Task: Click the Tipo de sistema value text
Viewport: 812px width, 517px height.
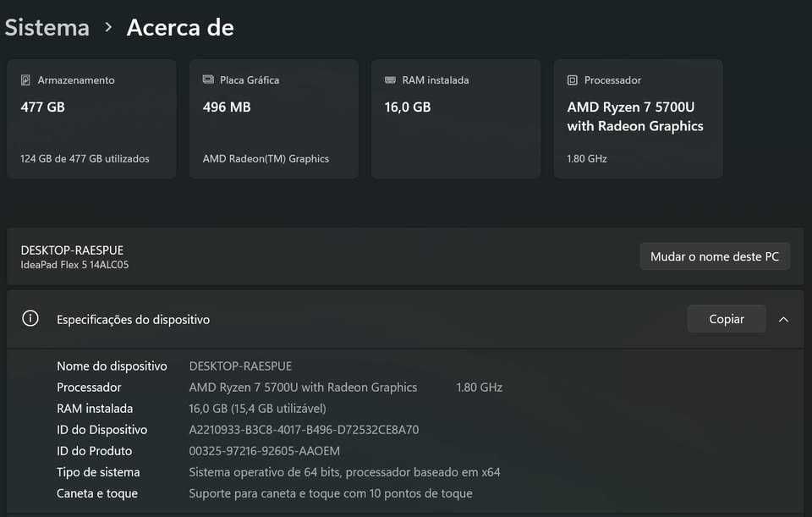Action: coord(344,472)
